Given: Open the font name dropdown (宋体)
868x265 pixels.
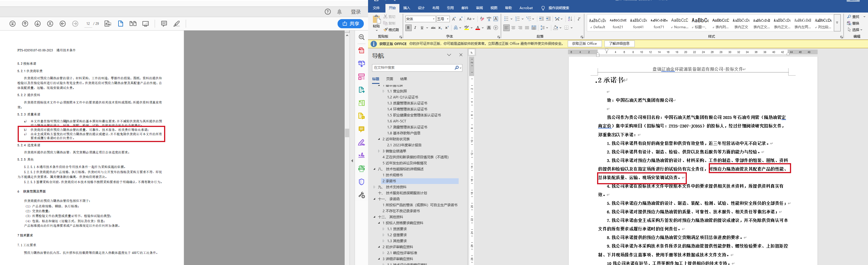Looking at the screenshot, I should tap(434, 19).
